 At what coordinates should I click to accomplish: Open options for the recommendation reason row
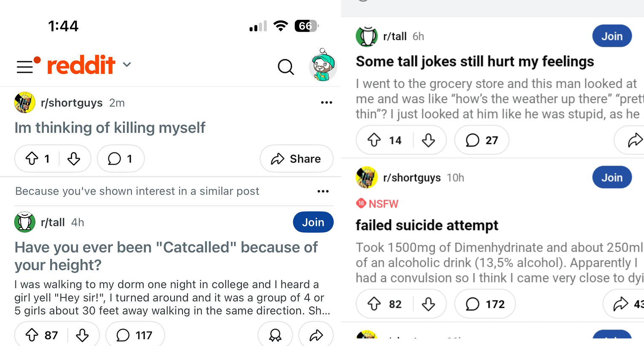323,191
